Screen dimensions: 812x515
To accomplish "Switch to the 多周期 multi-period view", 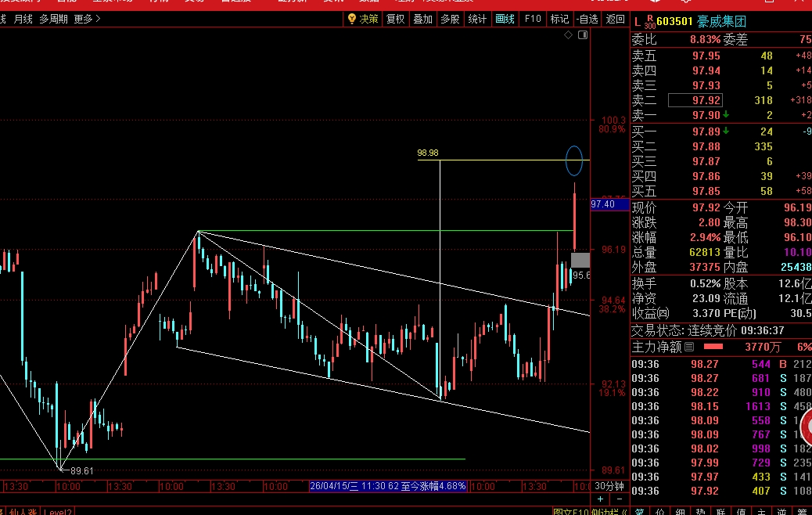I will (53, 19).
